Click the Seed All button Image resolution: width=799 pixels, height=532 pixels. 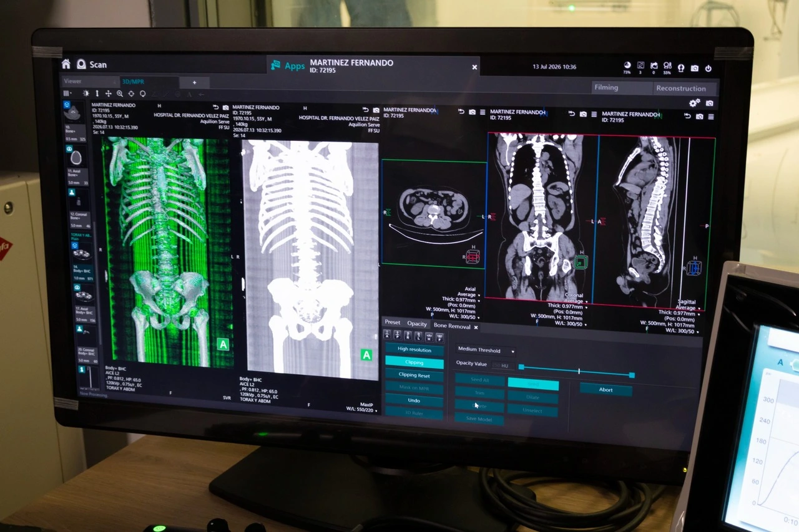coord(479,379)
